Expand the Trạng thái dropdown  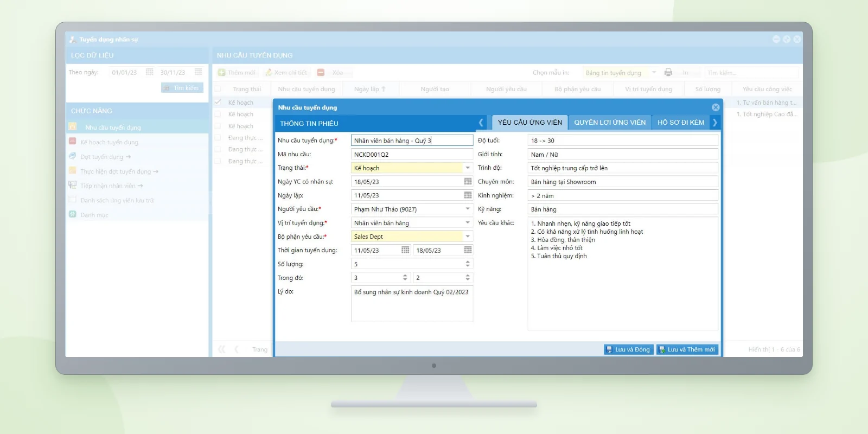pyautogui.click(x=468, y=168)
